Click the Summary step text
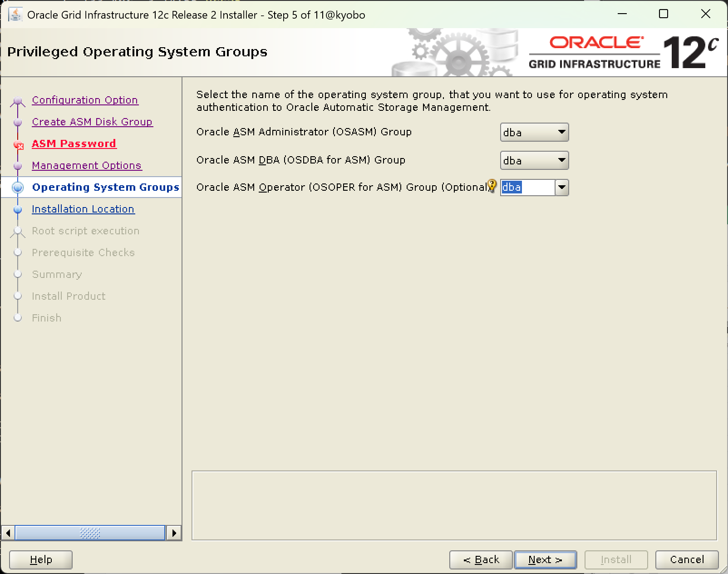Screen dimensions: 728x574 pos(57,274)
